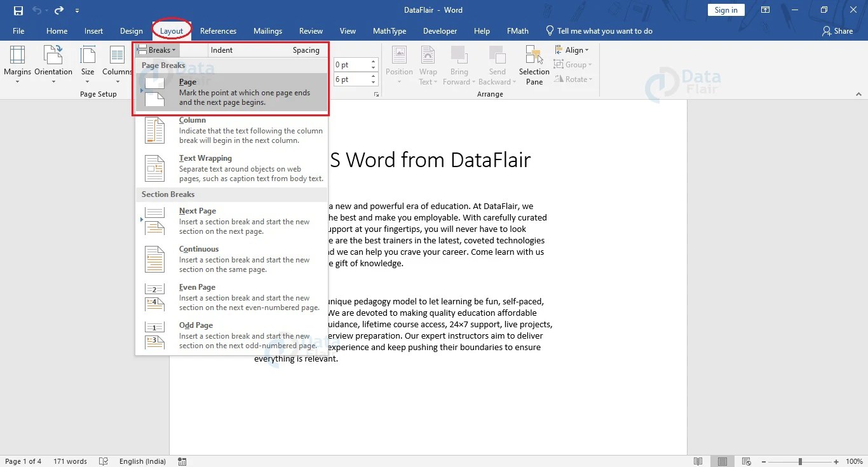Open Ribbon Display Options
868x467 pixels.
pos(766,10)
